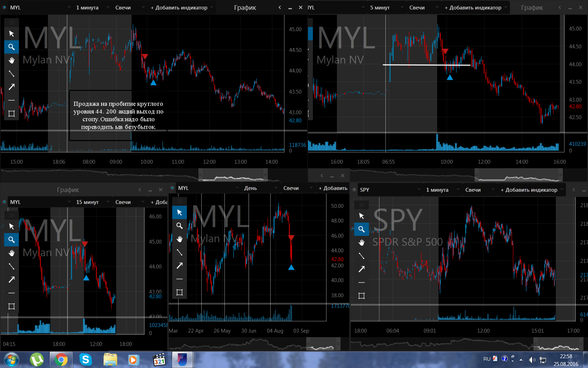Image resolution: width=588 pixels, height=368 pixels.
Task: Select the arrow tool in MYL daily chart
Action: [x=180, y=266]
